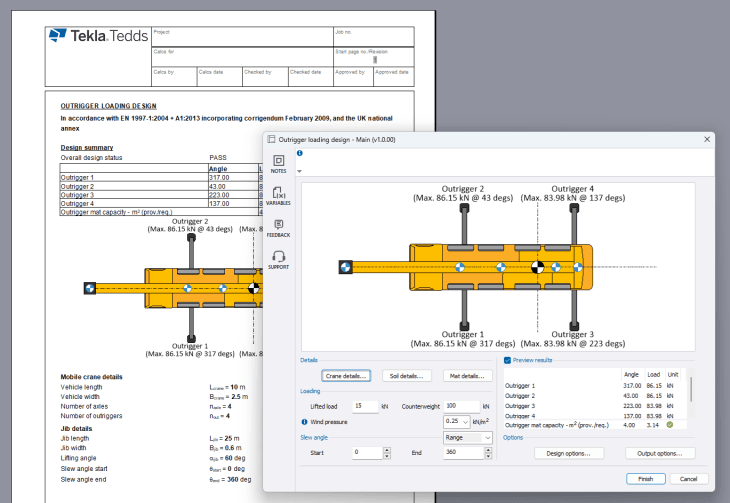This screenshot has height=503, width=730.
Task: Open Mat details dialog
Action: coord(467,376)
